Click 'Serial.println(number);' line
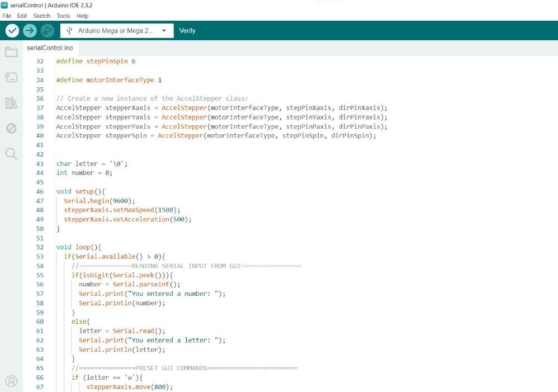 [122, 303]
